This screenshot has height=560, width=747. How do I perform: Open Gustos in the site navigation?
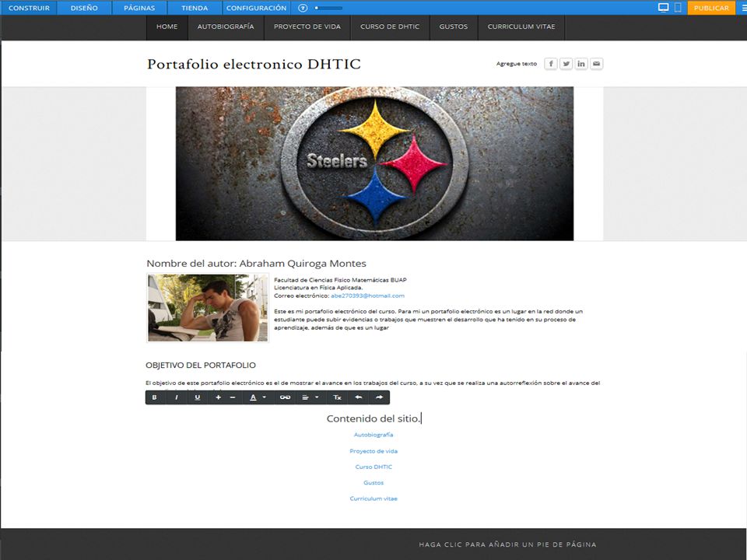[x=454, y=26]
